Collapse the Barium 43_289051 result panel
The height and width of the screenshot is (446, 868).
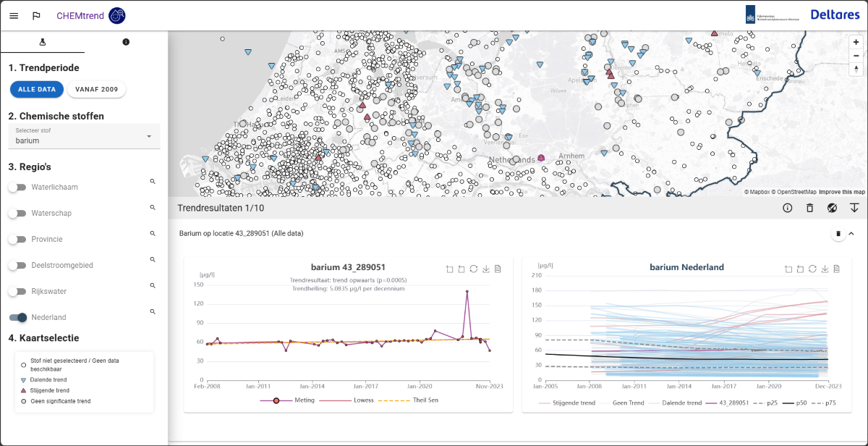(851, 234)
